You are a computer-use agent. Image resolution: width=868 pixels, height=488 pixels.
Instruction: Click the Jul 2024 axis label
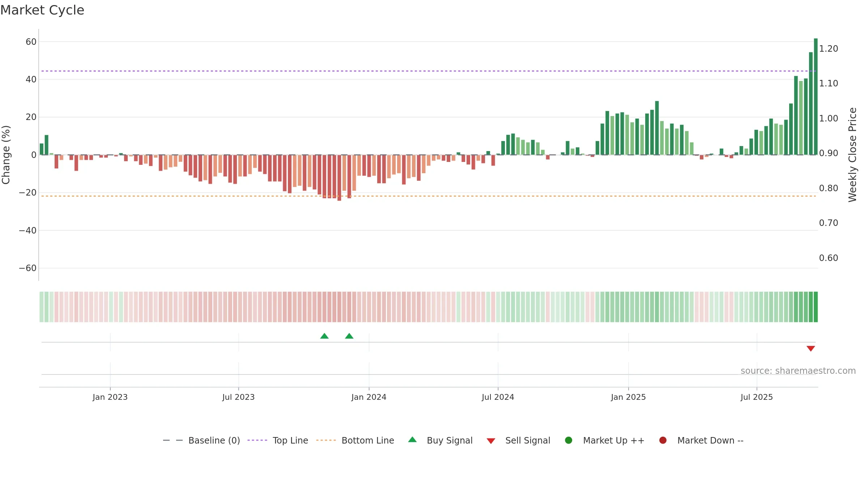(498, 397)
